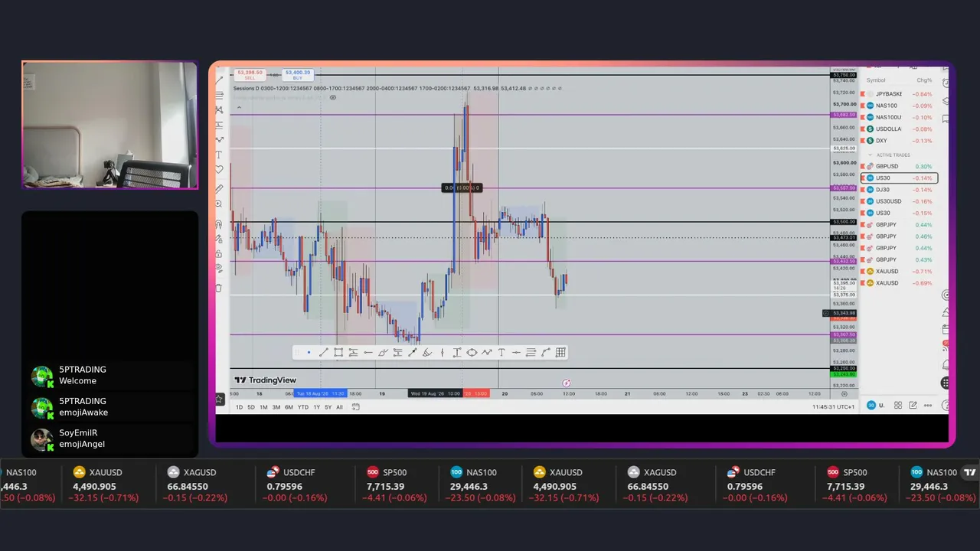This screenshot has width=980, height=551.
Task: Select the rectangle tool in floating toolbar
Action: 338,353
